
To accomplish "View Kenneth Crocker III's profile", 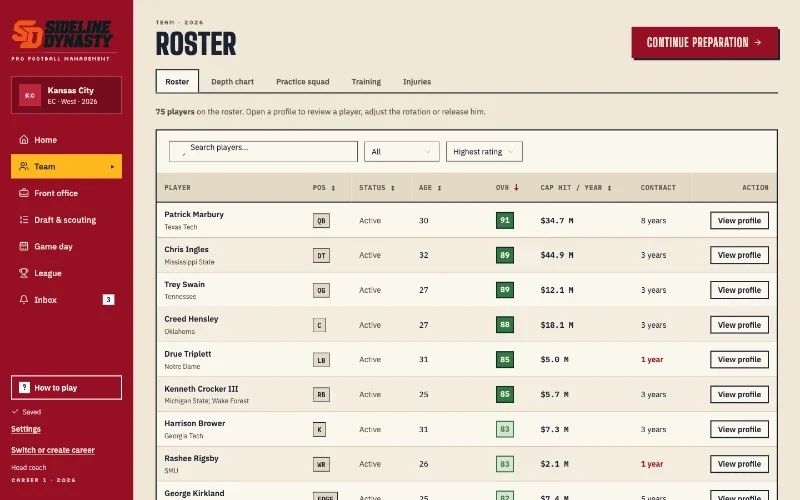I will pyautogui.click(x=739, y=394).
